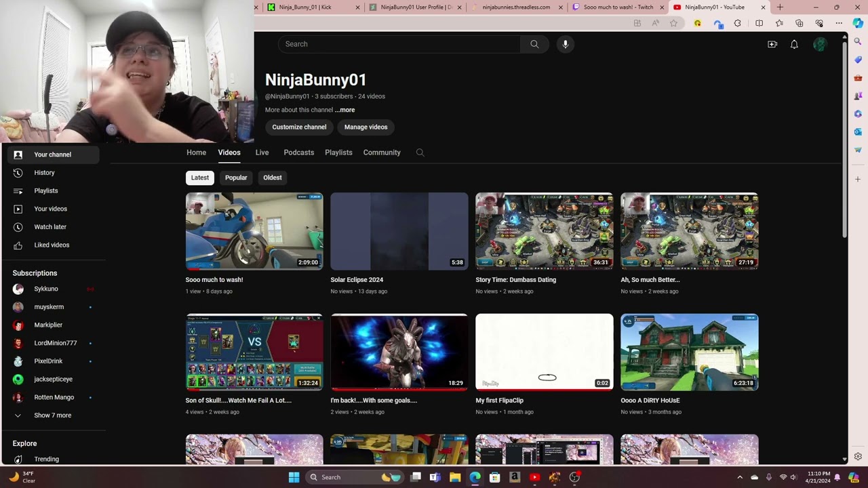Select Oldest sort chip
Screen dimensions: 868x488
[x=273, y=178]
